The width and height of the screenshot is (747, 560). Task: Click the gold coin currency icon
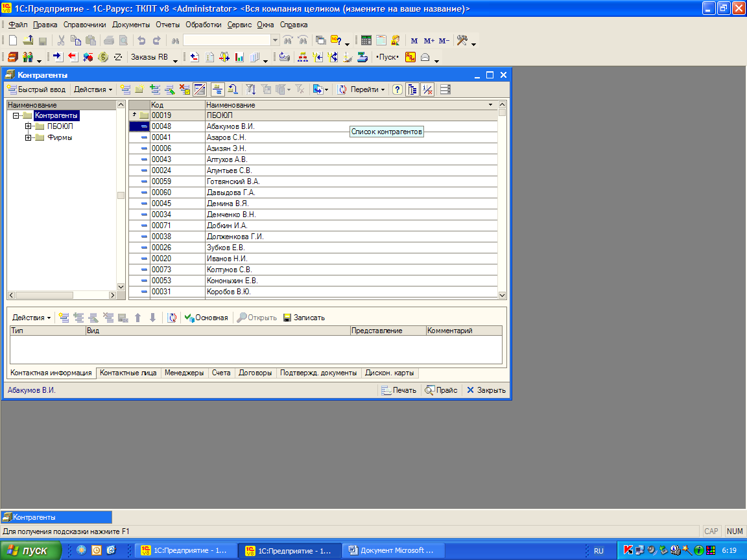103,57
